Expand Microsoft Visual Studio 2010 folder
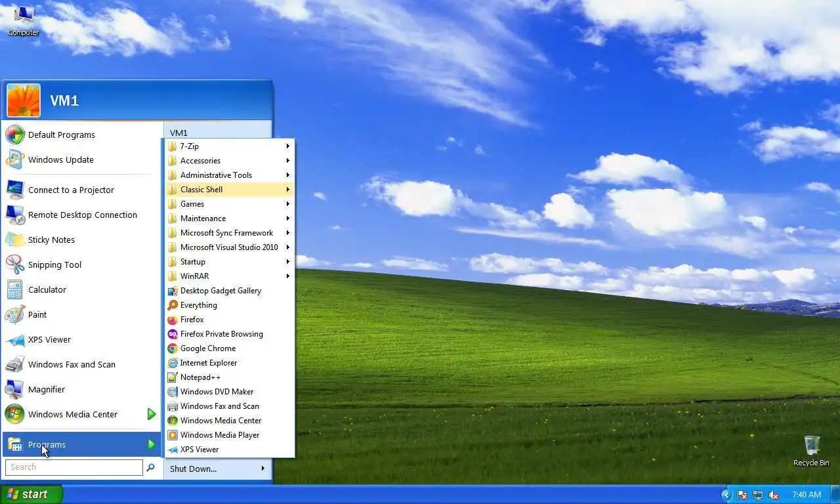 (229, 247)
